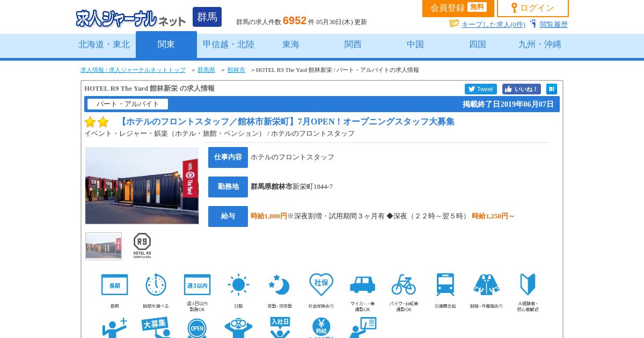The image size is (644, 338).
Task: Open the 館林市 breadcrumb link
Action: click(236, 70)
